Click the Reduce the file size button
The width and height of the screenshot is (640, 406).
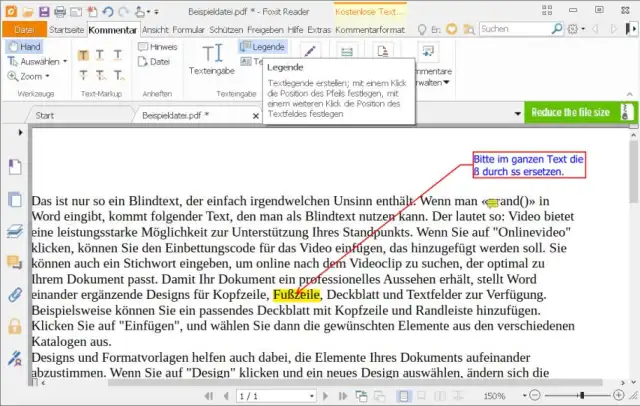point(570,113)
